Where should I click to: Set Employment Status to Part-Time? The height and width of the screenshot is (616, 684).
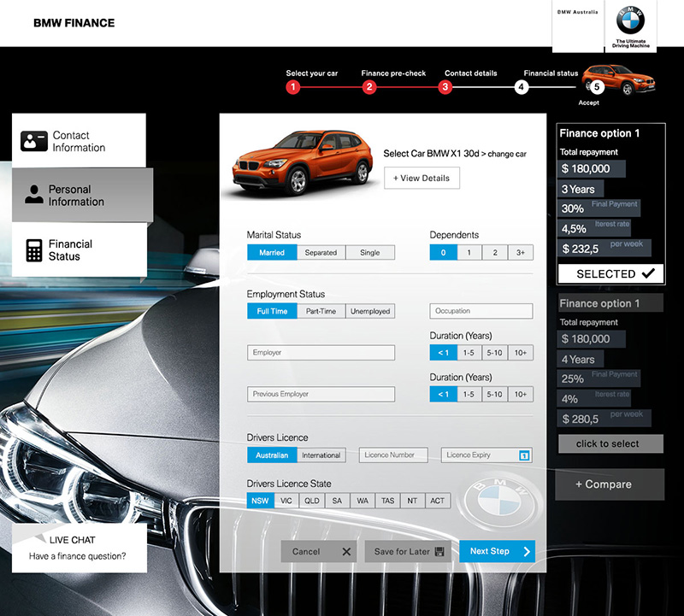[x=321, y=312]
